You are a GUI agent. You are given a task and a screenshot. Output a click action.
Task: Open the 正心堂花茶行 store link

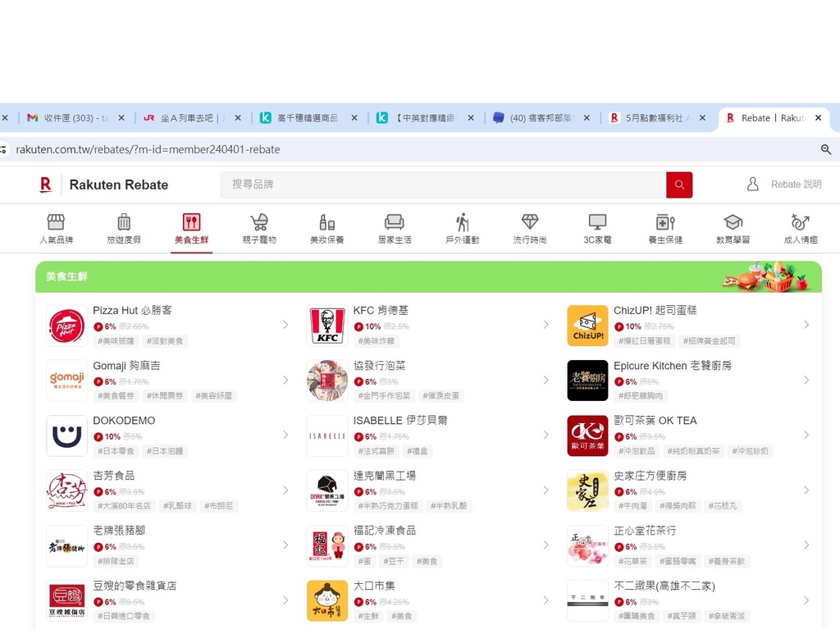(645, 530)
